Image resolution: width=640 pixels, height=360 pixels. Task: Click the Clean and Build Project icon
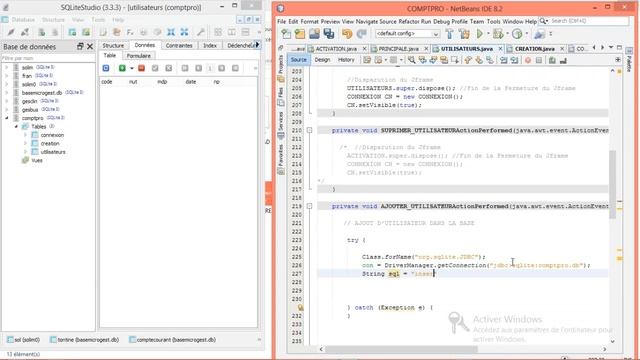point(464,34)
